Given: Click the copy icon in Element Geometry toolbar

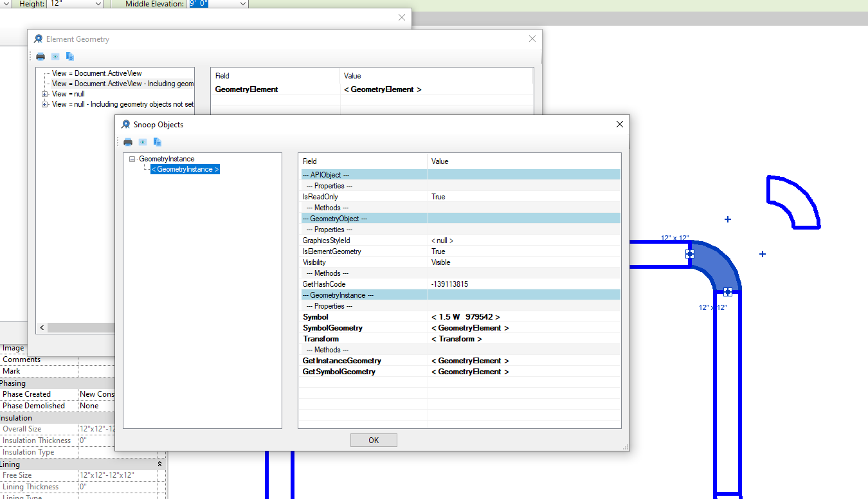Looking at the screenshot, I should pos(70,57).
